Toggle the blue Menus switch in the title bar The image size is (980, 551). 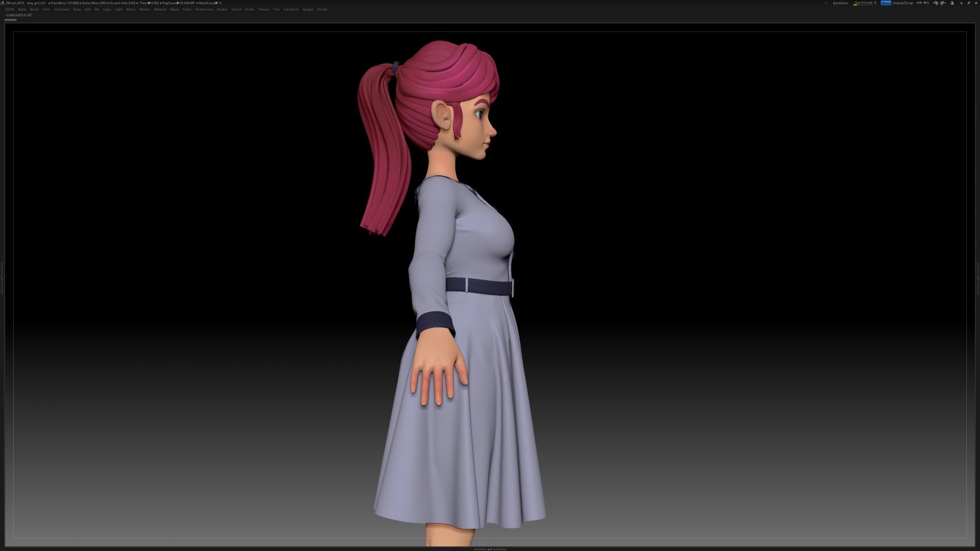tap(885, 3)
